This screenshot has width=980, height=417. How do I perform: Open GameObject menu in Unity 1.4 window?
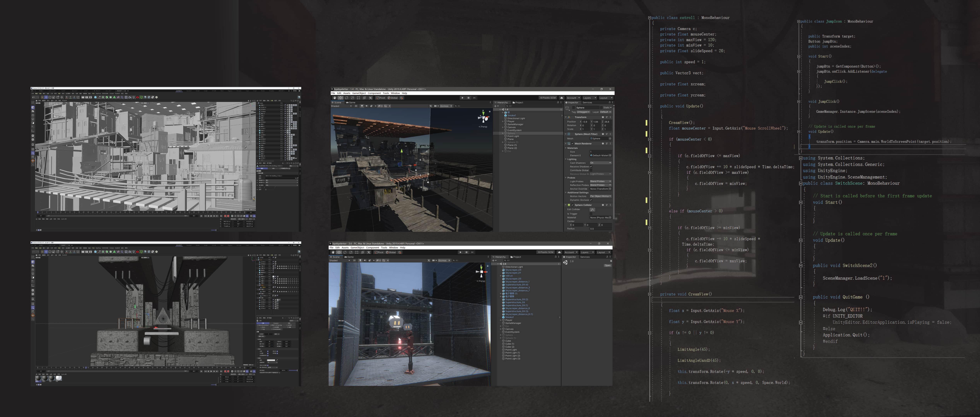(359, 93)
